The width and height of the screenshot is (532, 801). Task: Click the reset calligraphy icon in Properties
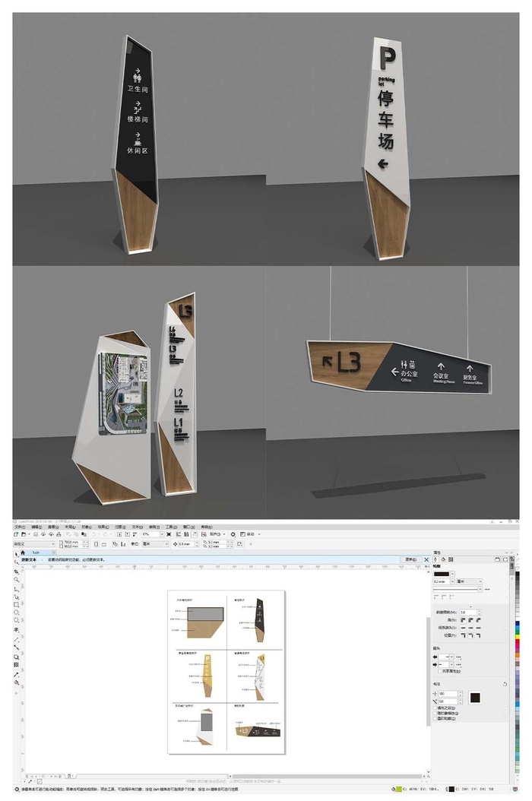point(505,684)
